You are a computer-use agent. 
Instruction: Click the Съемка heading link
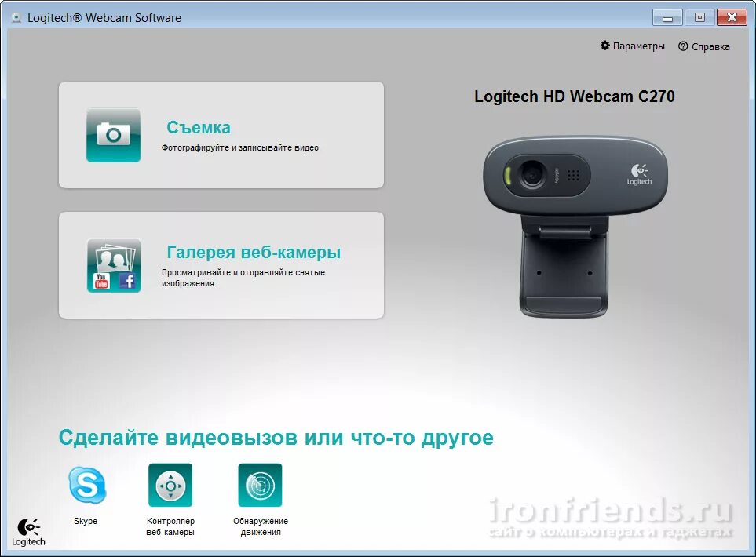pyautogui.click(x=198, y=126)
